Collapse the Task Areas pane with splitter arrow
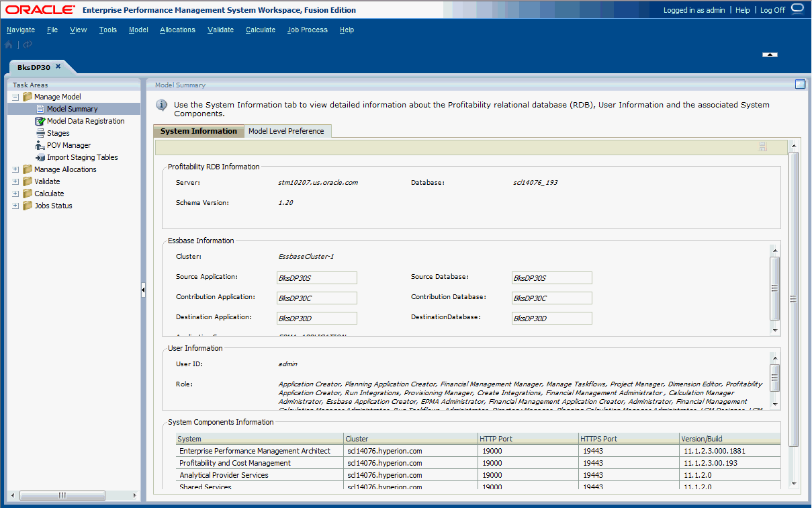 pyautogui.click(x=143, y=290)
